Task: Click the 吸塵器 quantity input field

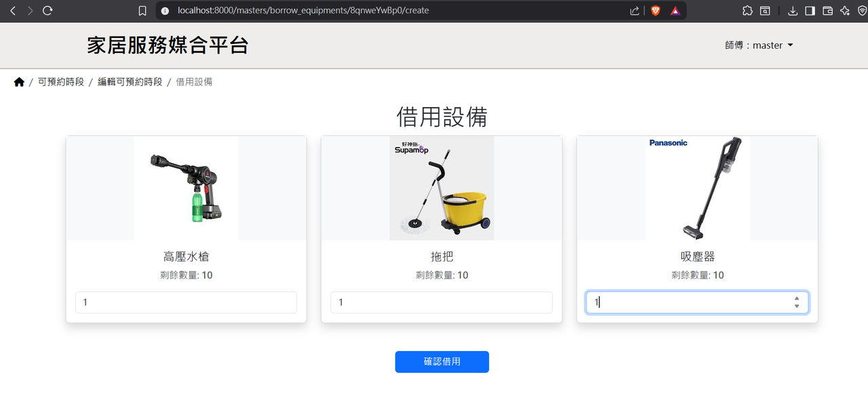Action: coord(697,302)
